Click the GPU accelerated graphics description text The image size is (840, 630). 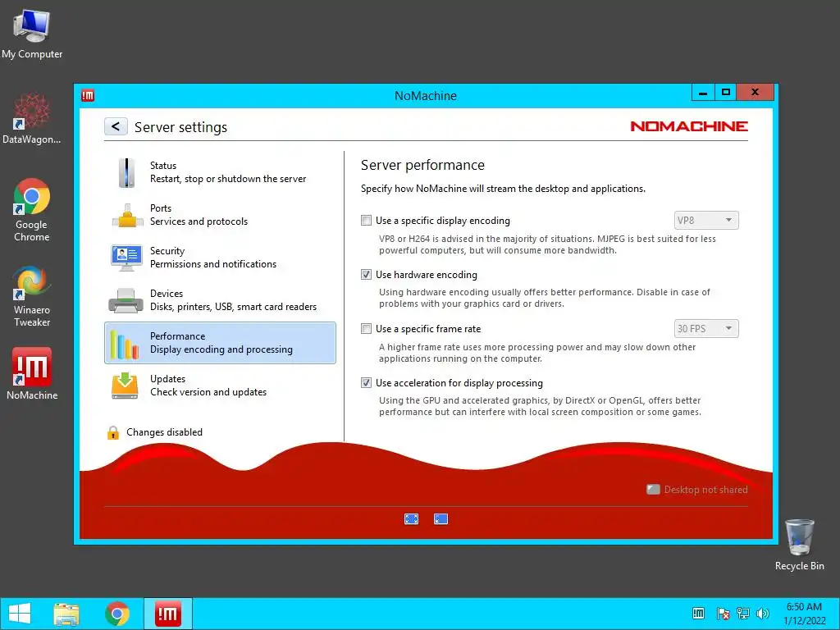coord(540,406)
